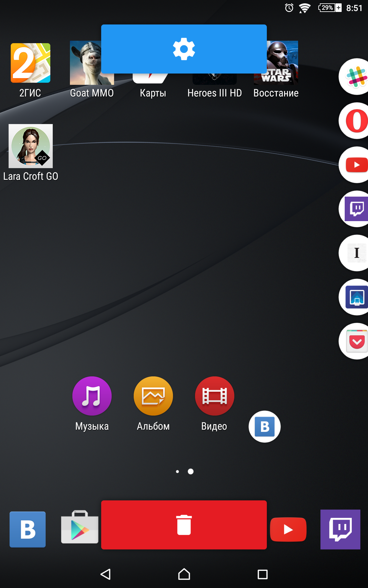368x588 pixels.
Task: Open the Музыка music app
Action: click(92, 396)
